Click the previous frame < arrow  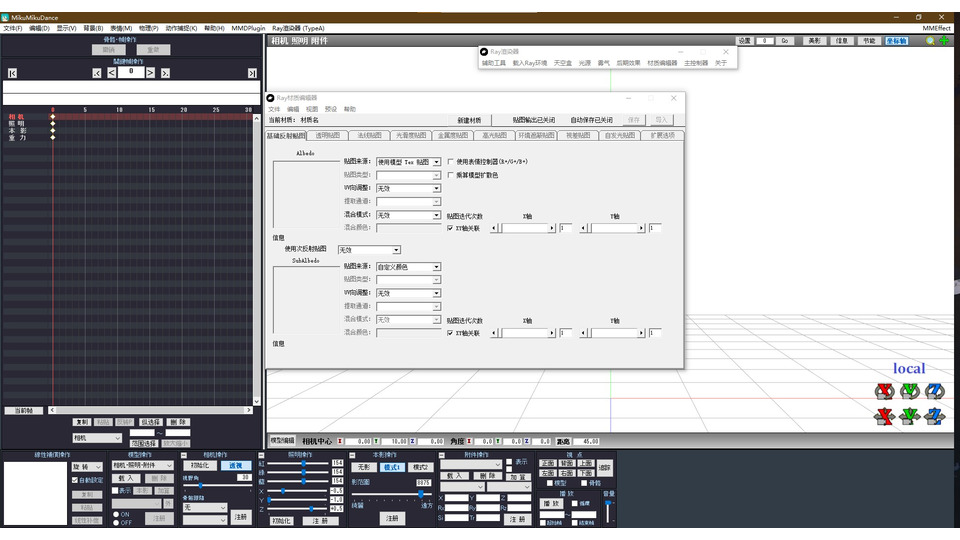(x=112, y=73)
